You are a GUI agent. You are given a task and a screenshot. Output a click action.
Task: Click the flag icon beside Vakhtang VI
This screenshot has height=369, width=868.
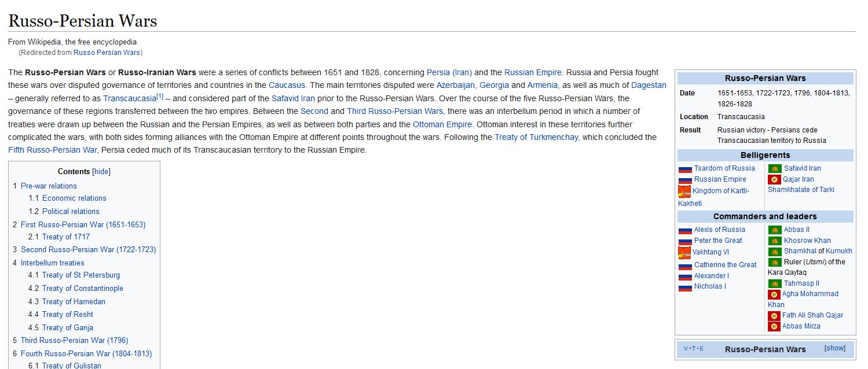(x=684, y=253)
